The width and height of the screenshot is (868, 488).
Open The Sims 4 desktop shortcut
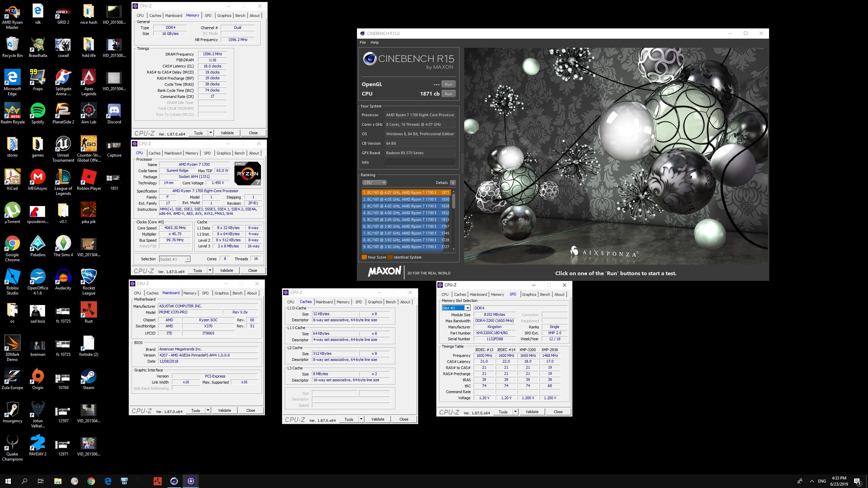[x=63, y=246]
